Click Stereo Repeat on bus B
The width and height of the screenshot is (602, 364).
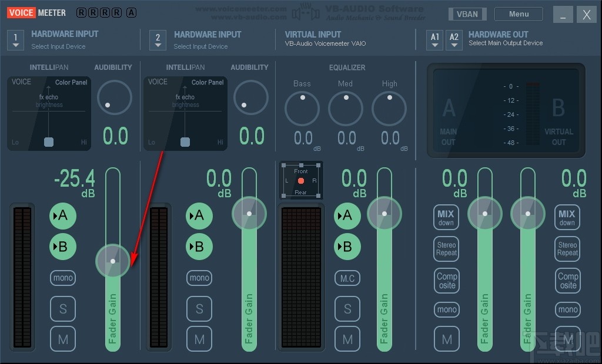(567, 249)
